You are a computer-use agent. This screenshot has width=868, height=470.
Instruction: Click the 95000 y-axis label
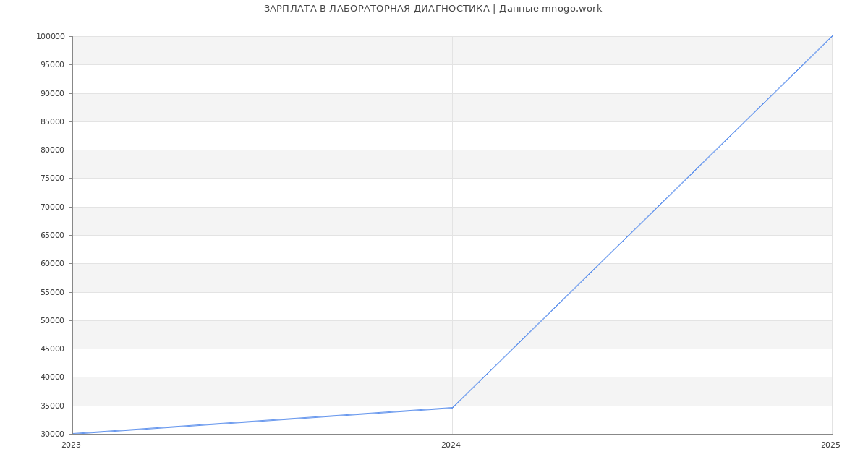[52, 65]
